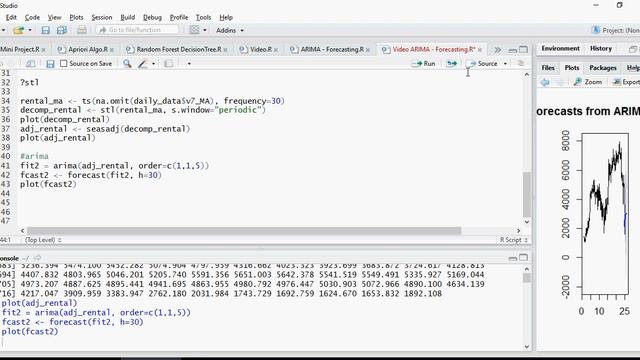Click the editor horizontal scrollbar

tap(244, 231)
